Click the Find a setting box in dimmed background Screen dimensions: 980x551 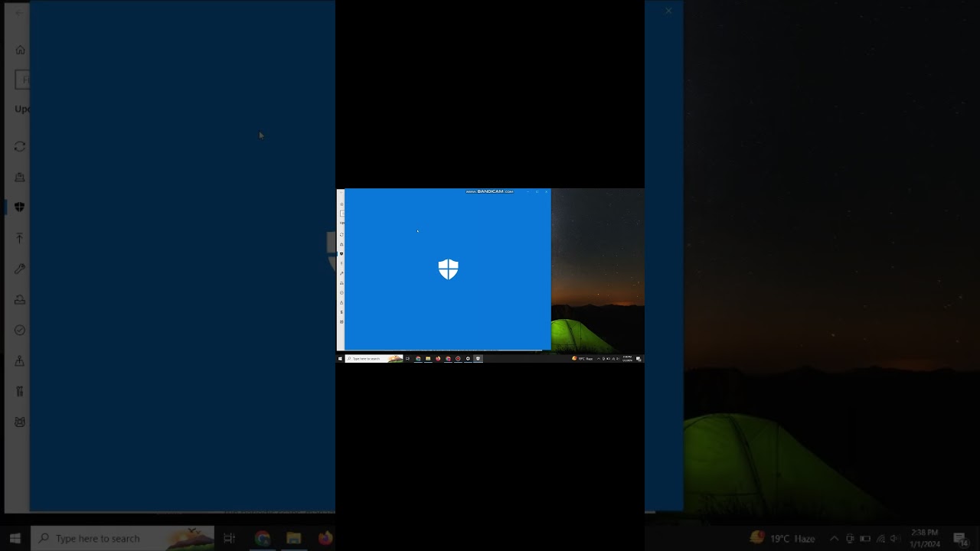(x=22, y=80)
